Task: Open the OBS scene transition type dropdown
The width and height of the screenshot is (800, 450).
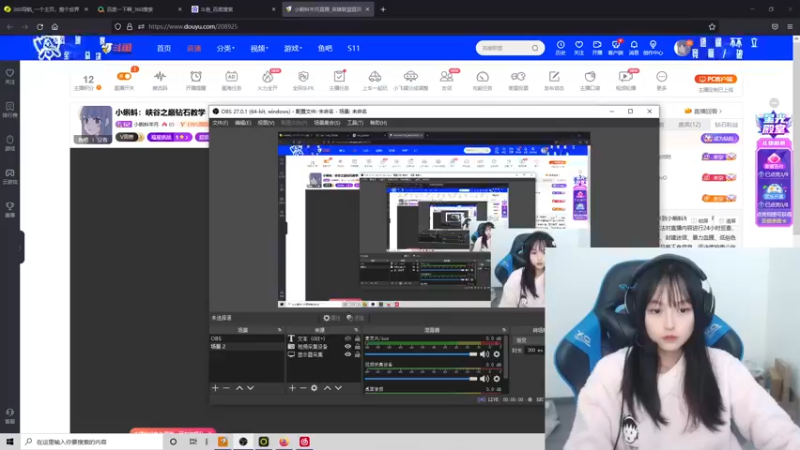Action: pos(530,340)
